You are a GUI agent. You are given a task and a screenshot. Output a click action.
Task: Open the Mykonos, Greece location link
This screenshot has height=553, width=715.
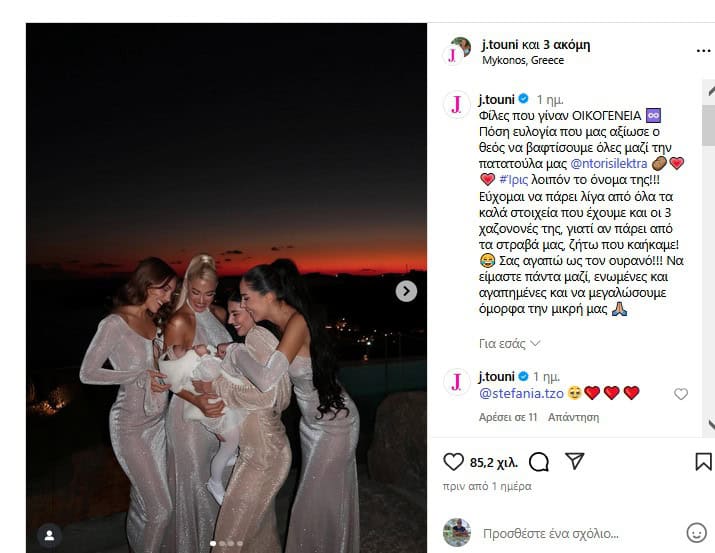(523, 60)
